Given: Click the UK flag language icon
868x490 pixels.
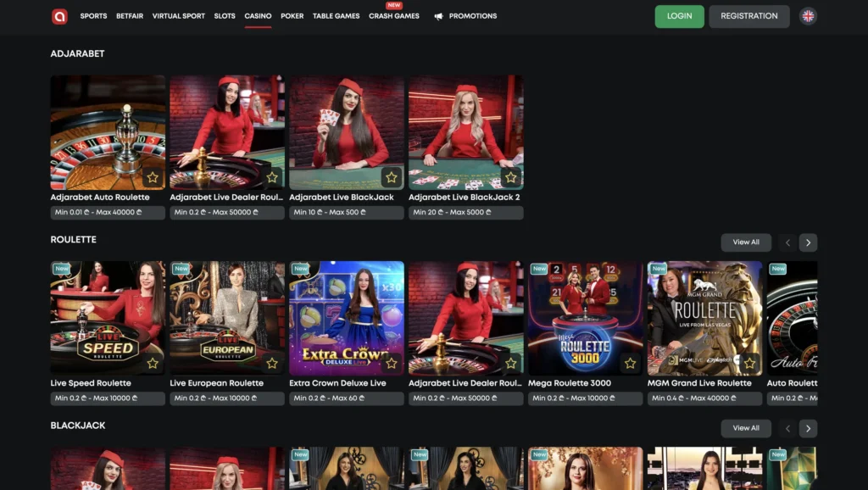Looking at the screenshot, I should tap(808, 15).
